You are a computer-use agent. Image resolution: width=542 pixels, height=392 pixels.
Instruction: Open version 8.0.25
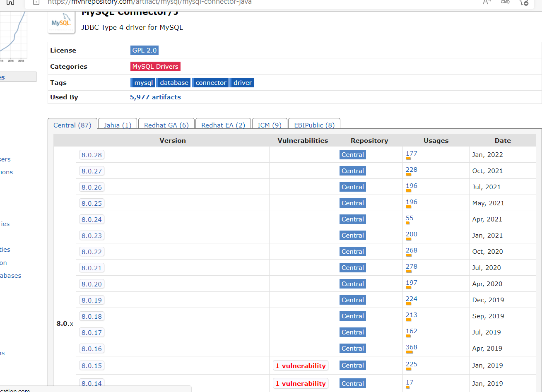click(92, 203)
